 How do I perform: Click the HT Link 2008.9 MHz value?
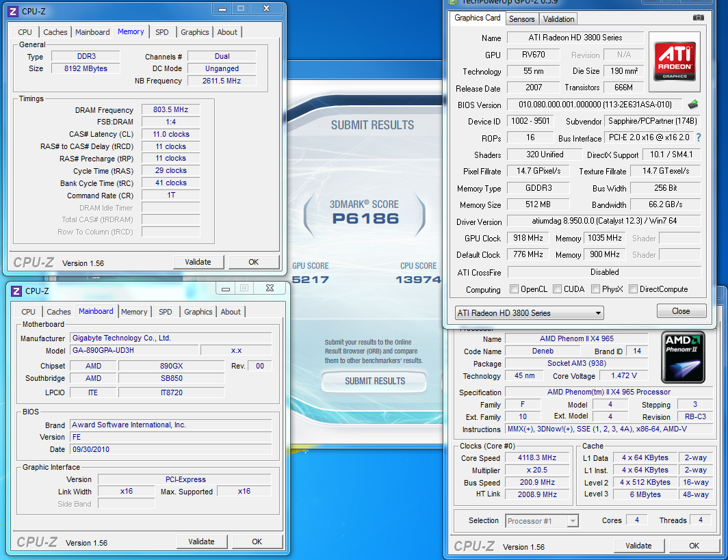(537, 494)
